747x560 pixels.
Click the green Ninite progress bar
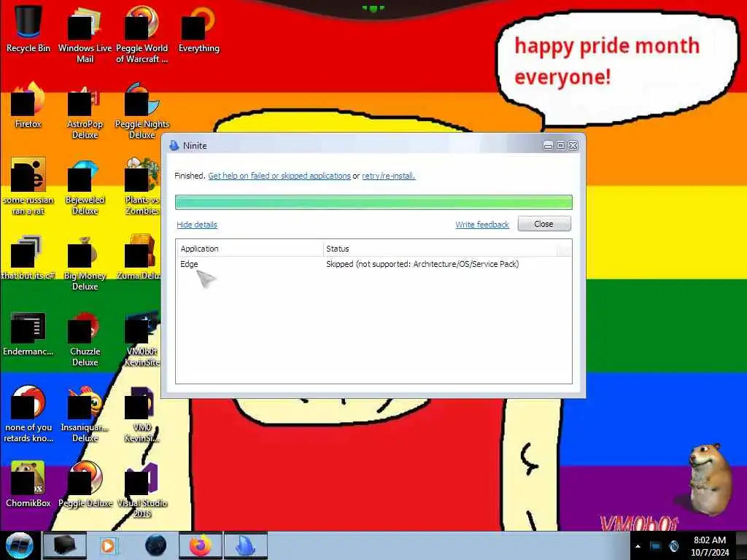(373, 202)
